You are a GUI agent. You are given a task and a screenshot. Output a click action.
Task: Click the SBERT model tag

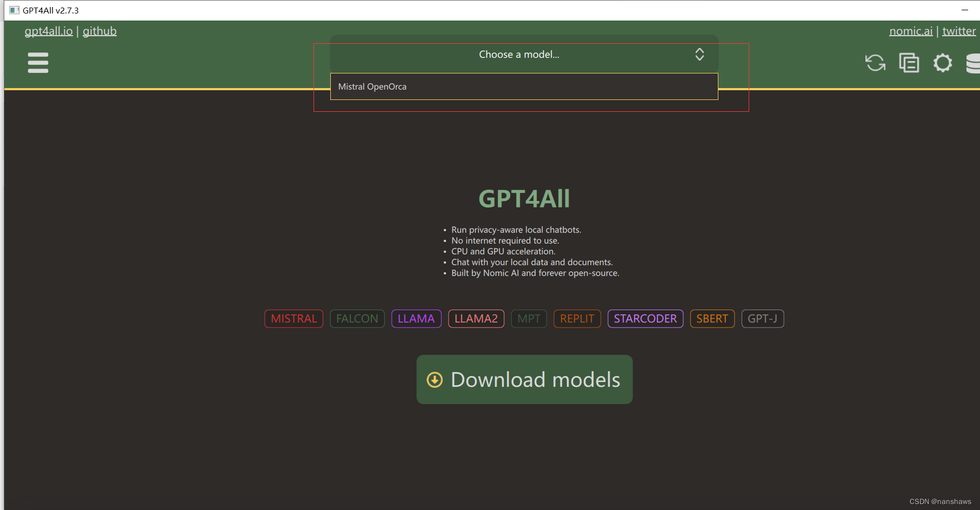[x=712, y=319]
